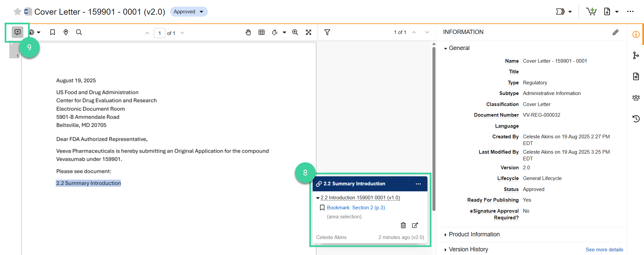Open the document files panel icon
Screen dimensions: 644x255
(x=636, y=76)
